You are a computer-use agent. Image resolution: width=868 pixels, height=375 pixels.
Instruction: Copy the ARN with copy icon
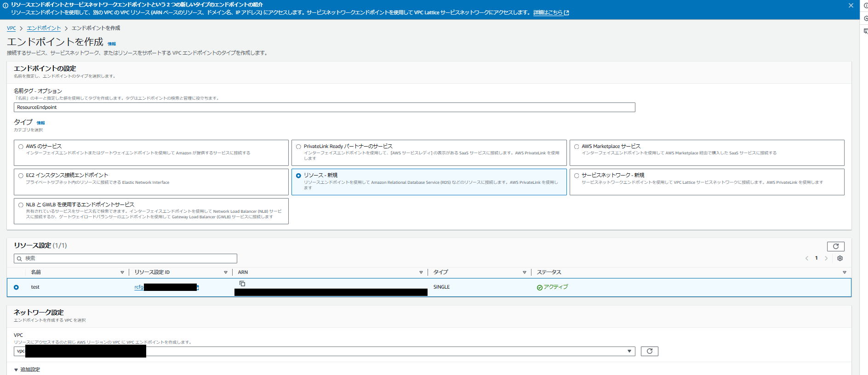pyautogui.click(x=242, y=284)
